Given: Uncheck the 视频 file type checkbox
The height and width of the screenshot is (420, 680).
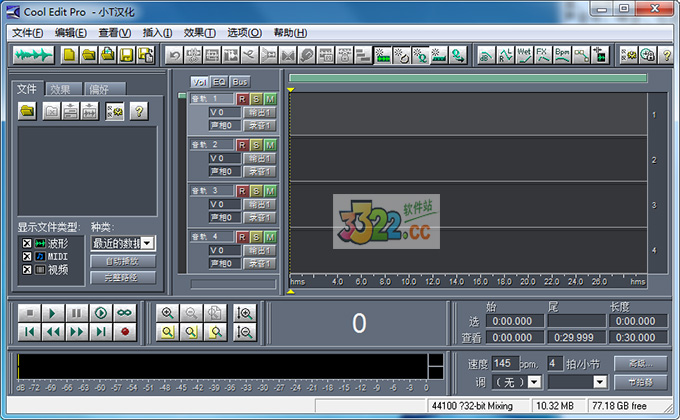Looking at the screenshot, I should click(x=27, y=269).
